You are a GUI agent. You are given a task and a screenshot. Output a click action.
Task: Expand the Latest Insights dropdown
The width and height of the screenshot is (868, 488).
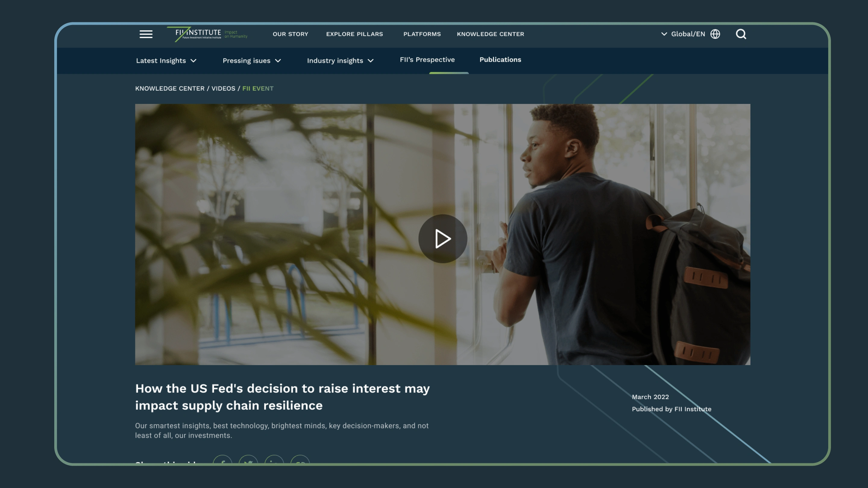pyautogui.click(x=166, y=61)
